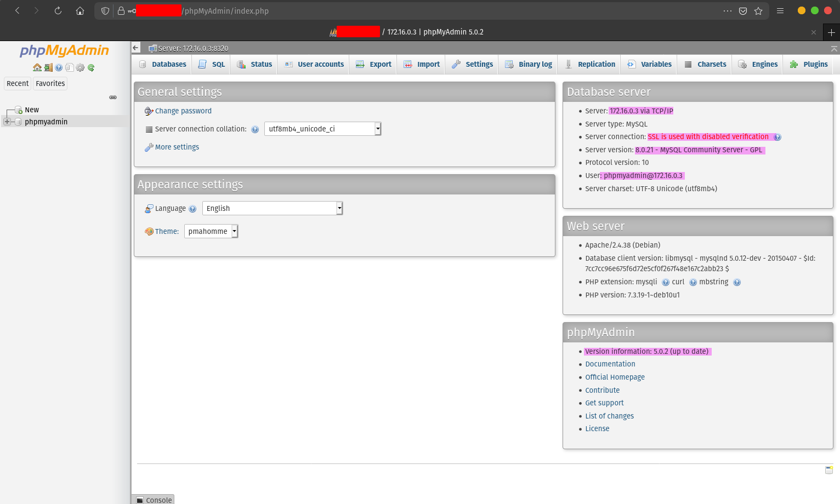Open browser hamburger menu

(x=780, y=10)
